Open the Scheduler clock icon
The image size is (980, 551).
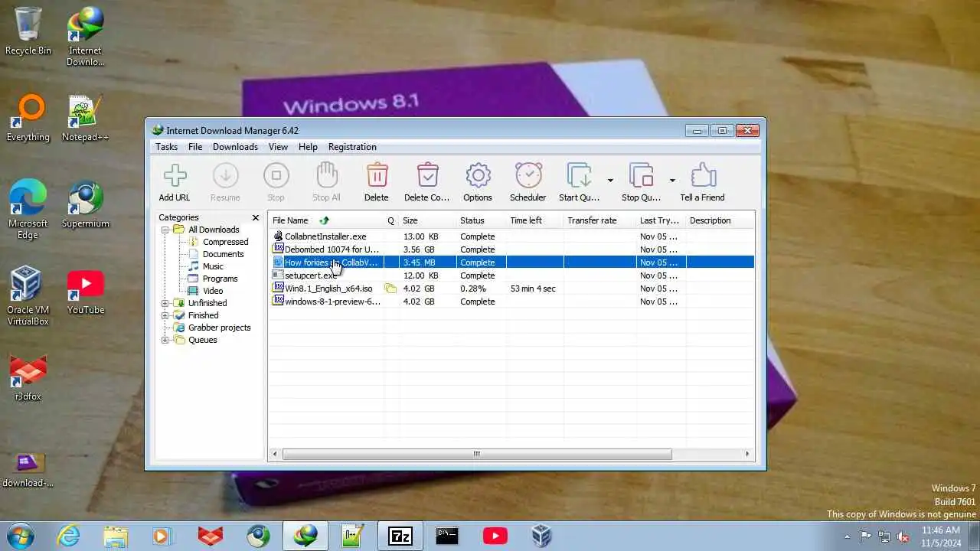click(528, 176)
